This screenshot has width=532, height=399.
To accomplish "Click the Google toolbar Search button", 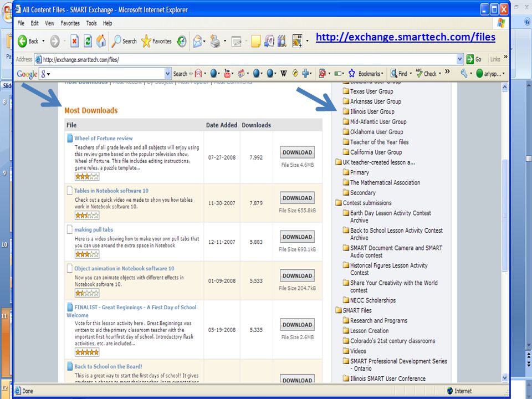I will click(180, 74).
